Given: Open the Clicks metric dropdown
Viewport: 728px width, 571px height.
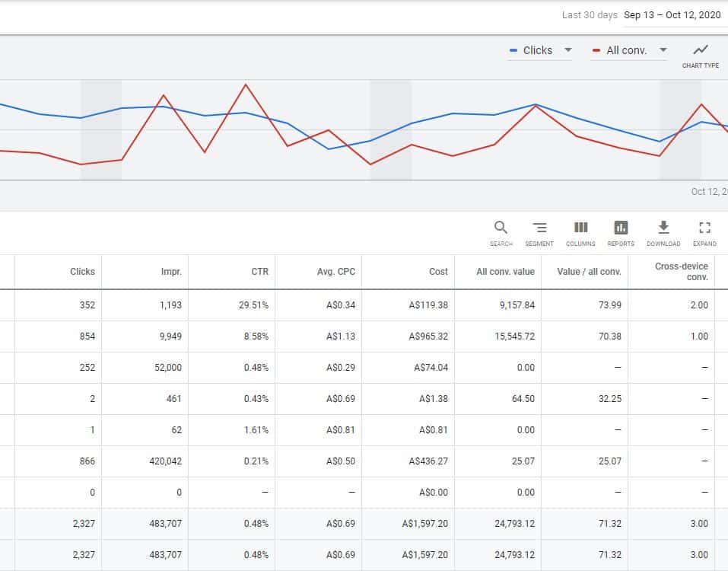Looking at the screenshot, I should tap(567, 50).
